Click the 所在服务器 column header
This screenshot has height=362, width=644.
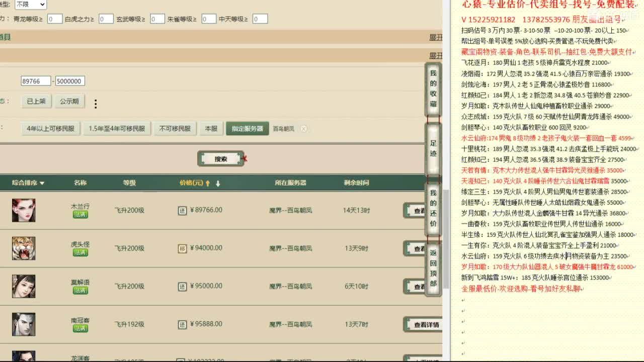coord(290,183)
